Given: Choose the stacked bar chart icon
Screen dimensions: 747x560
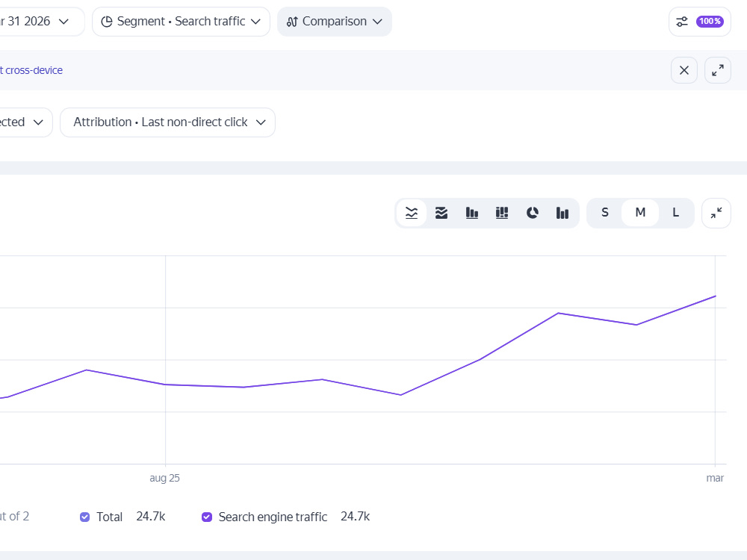Looking at the screenshot, I should [502, 213].
